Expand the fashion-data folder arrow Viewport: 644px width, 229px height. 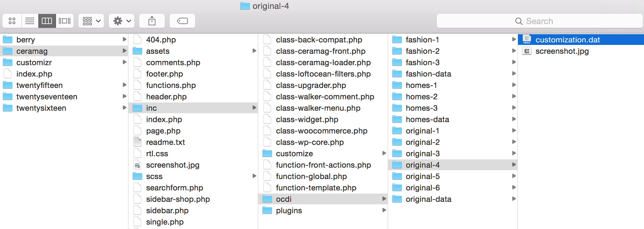tap(514, 73)
